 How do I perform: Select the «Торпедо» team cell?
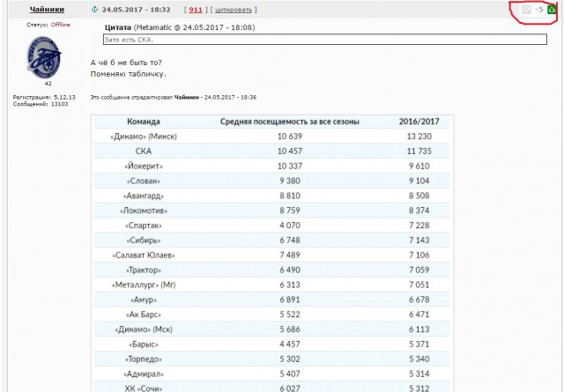144,359
